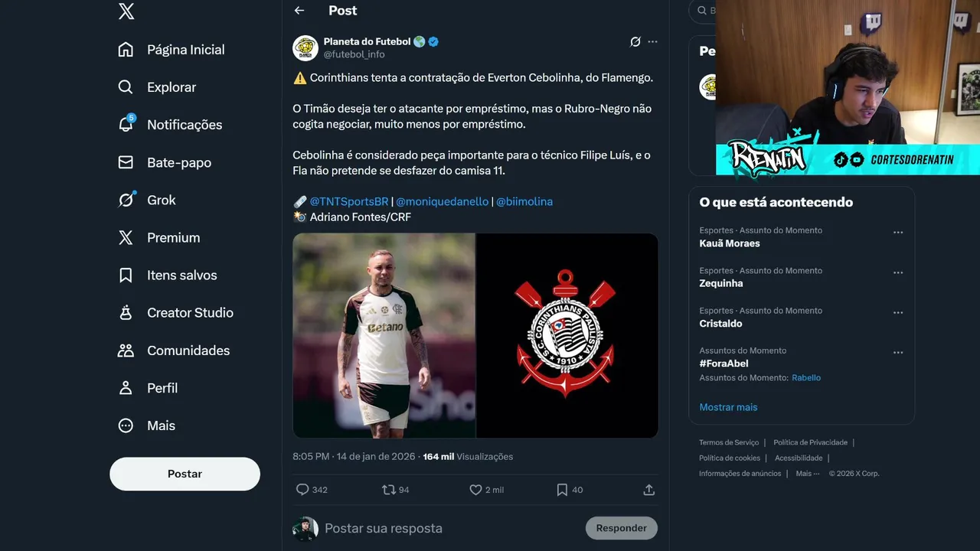Open Grok icon next to post options
The image size is (980, 551).
[635, 42]
